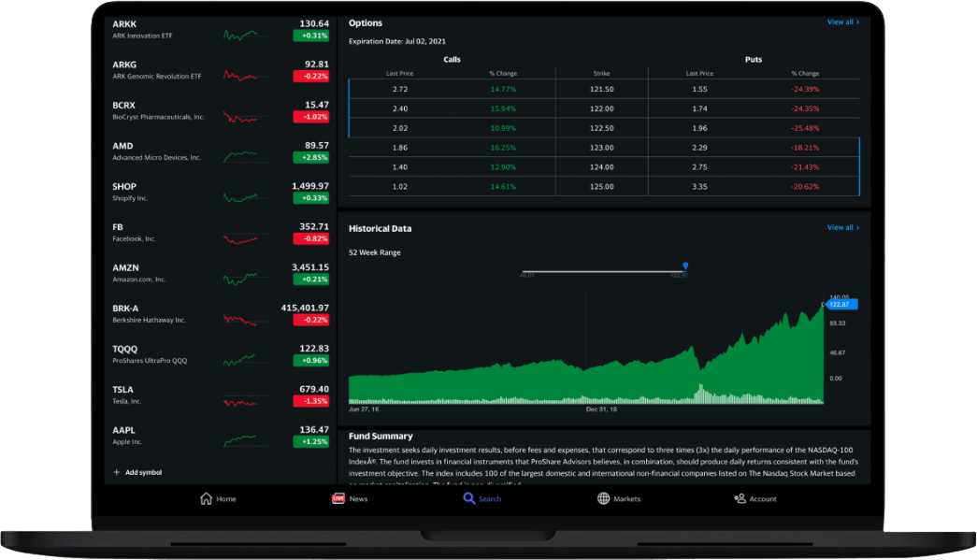Click the Fund Summary heading

(381, 436)
